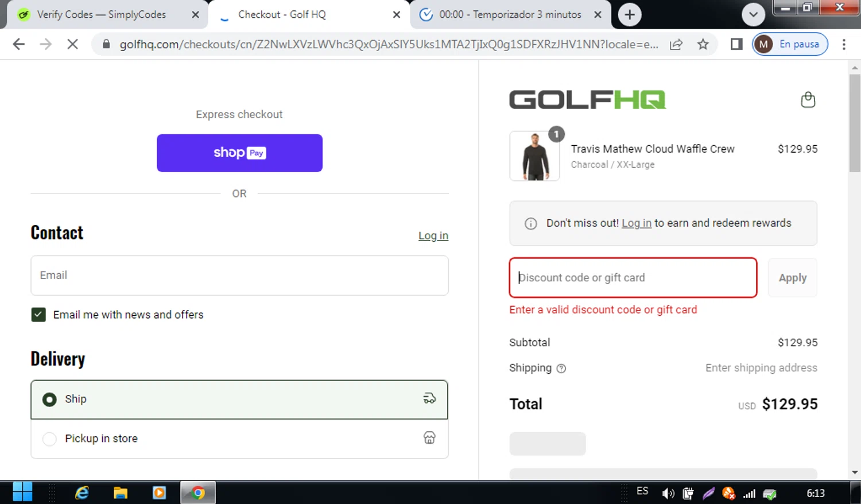
Task: Click the site lock security icon
Action: (x=106, y=44)
